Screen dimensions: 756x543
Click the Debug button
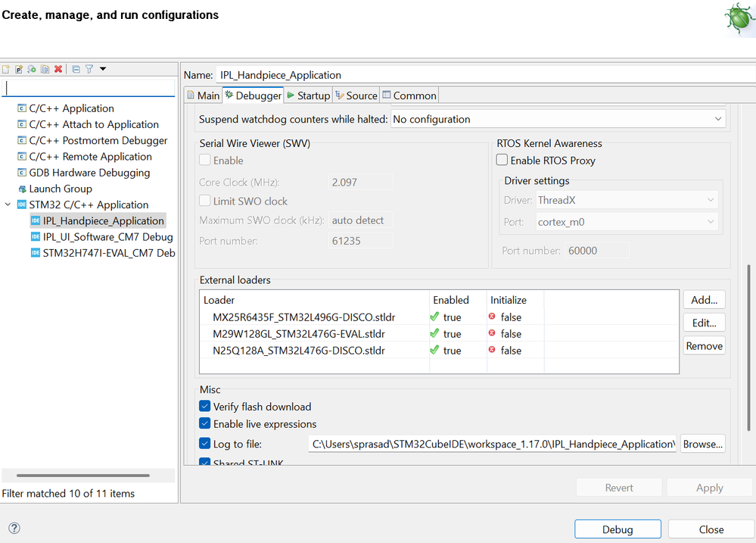(x=618, y=529)
